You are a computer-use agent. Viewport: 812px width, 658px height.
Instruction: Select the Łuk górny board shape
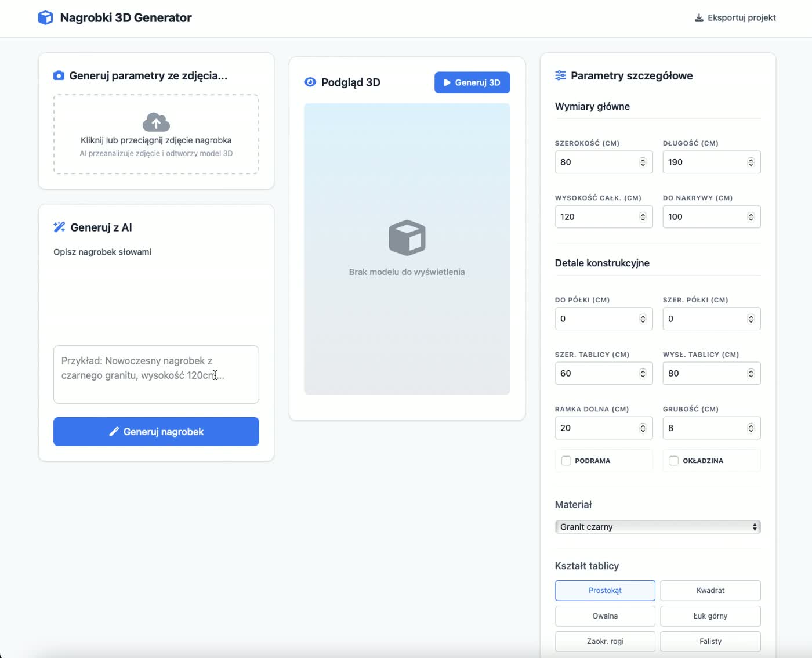coord(710,616)
